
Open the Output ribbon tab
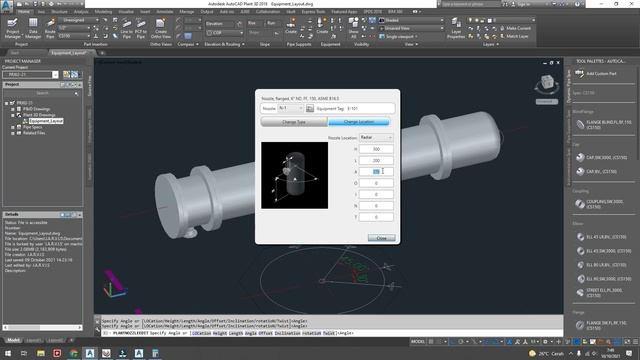coord(207,12)
